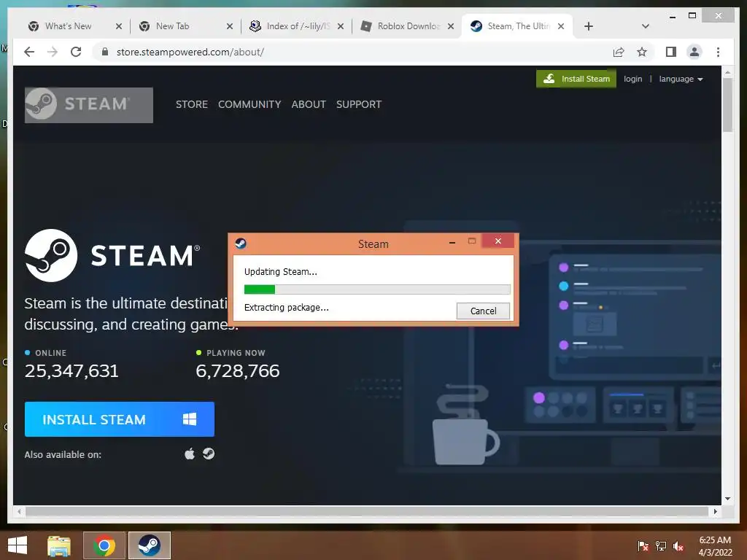This screenshot has width=747, height=560.
Task: Open File Explorer from the taskbar
Action: click(x=59, y=545)
